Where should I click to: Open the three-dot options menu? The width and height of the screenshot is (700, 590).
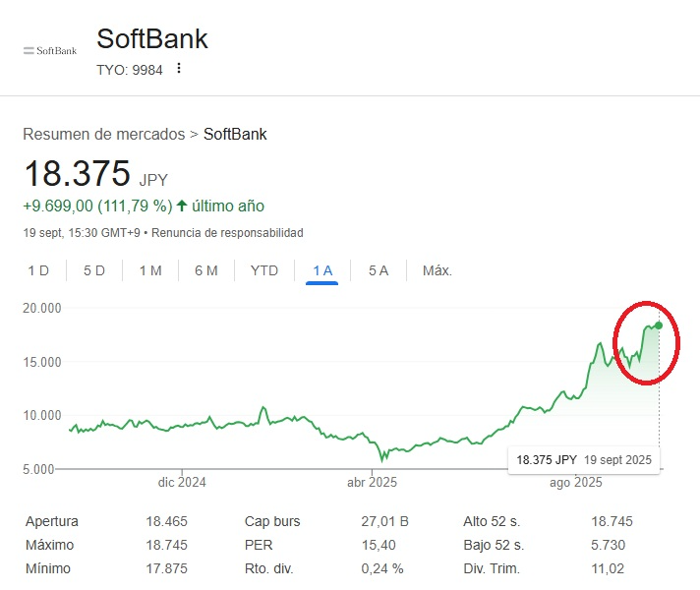click(x=178, y=69)
